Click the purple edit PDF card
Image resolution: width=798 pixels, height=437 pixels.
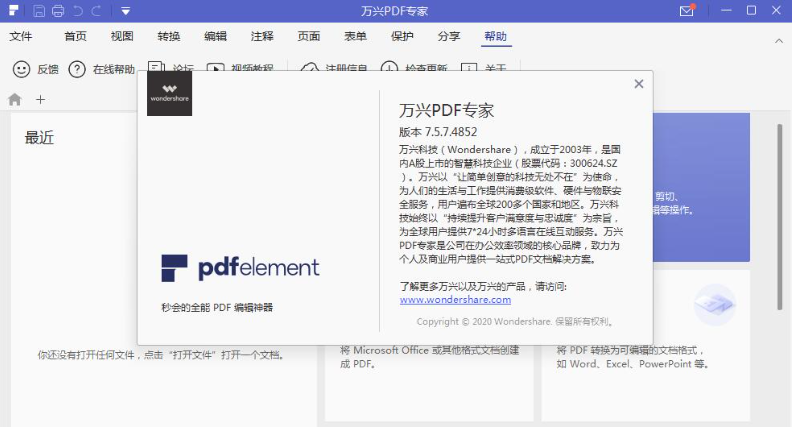[701, 187]
